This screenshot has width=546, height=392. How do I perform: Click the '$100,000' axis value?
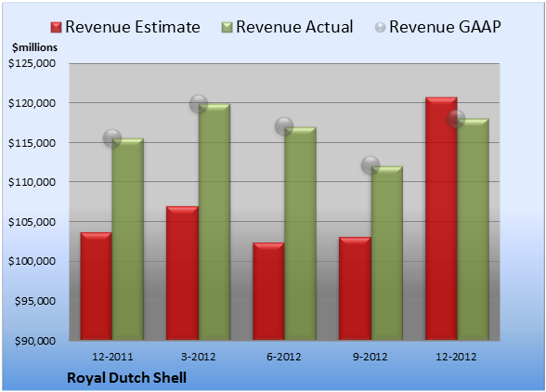[x=32, y=261]
